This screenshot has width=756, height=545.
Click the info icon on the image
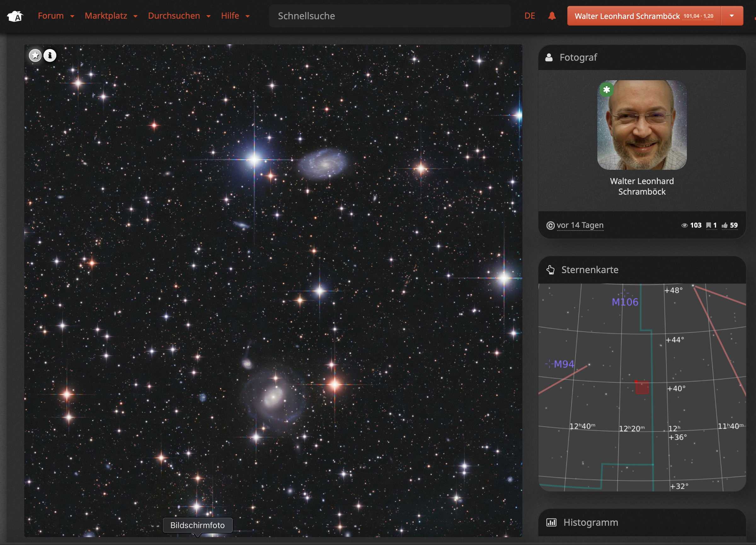[x=50, y=55]
